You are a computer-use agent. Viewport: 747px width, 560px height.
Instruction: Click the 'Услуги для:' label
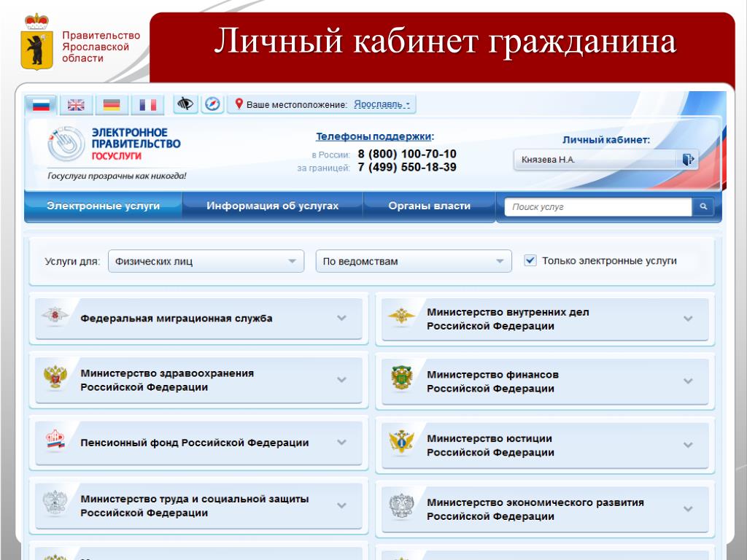(x=72, y=262)
